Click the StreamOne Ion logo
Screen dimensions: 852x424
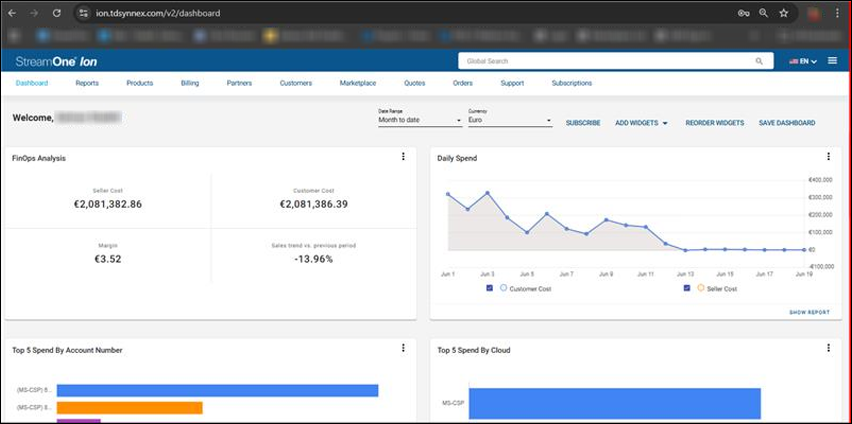57,61
